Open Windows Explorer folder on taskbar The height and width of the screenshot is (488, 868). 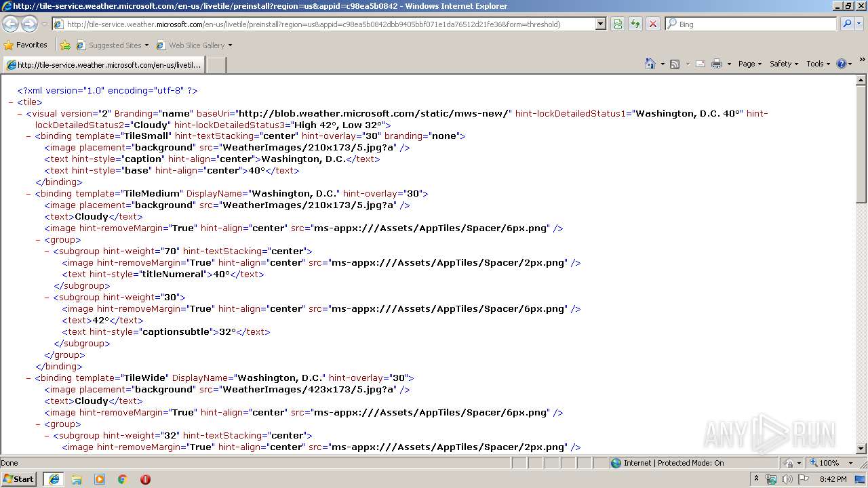point(77,479)
